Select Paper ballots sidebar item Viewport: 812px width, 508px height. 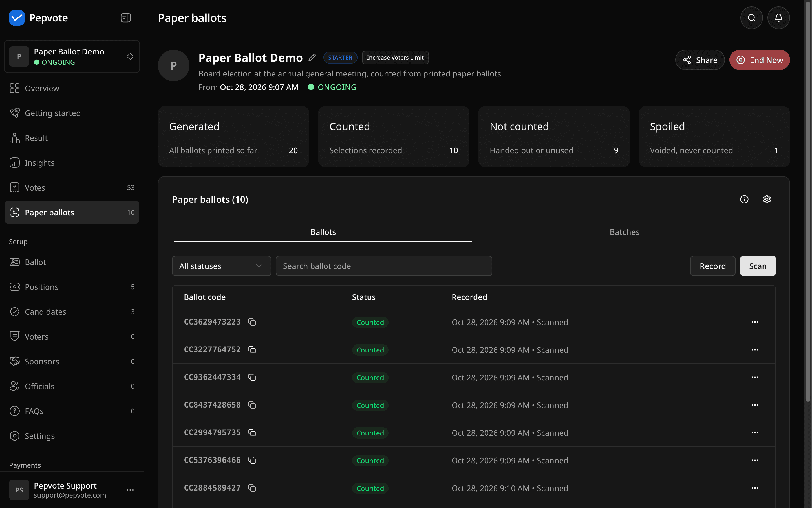pos(72,212)
